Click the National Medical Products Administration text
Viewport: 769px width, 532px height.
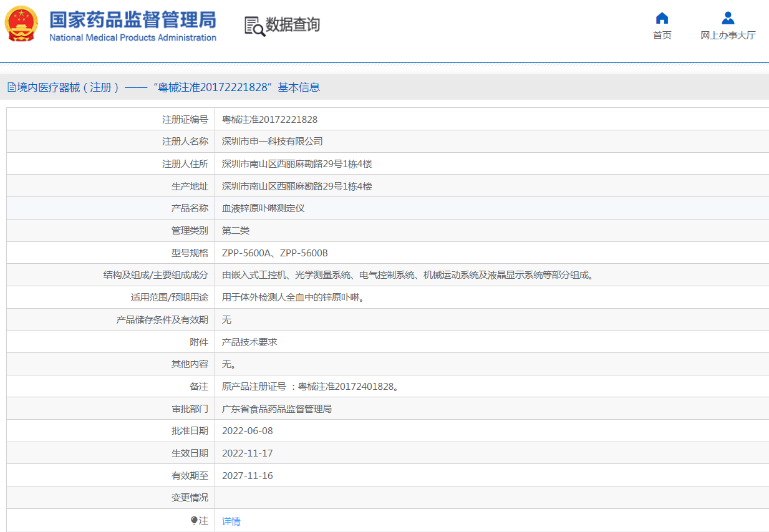point(133,38)
